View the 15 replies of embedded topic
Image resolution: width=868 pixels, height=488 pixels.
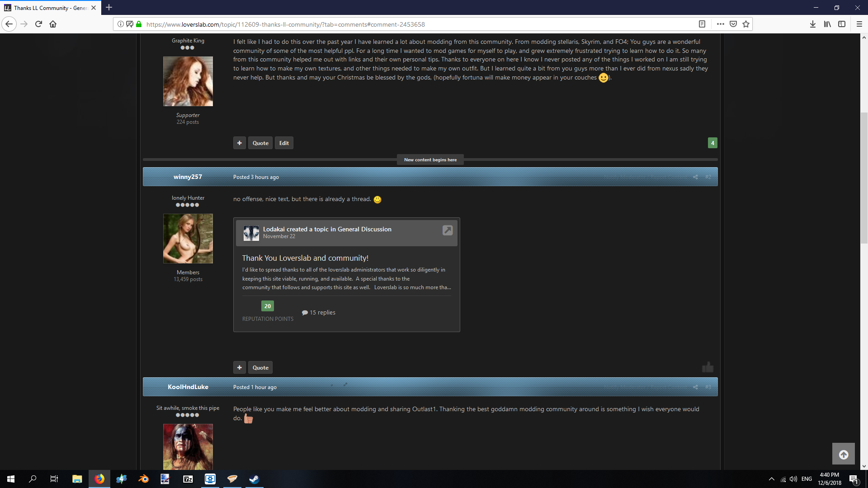[319, 313]
